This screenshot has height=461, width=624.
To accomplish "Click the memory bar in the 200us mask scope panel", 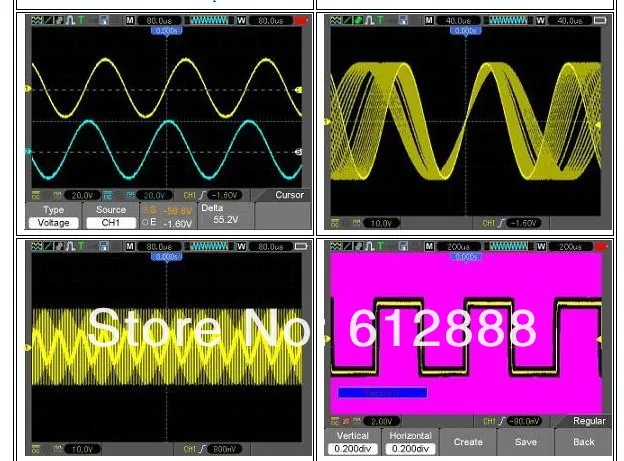I will [x=509, y=246].
